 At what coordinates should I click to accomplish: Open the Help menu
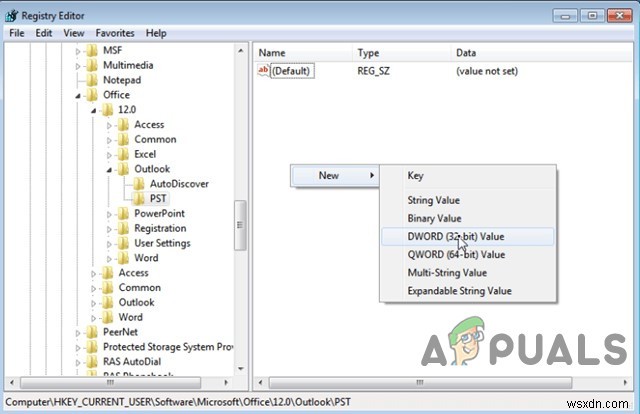(x=156, y=33)
